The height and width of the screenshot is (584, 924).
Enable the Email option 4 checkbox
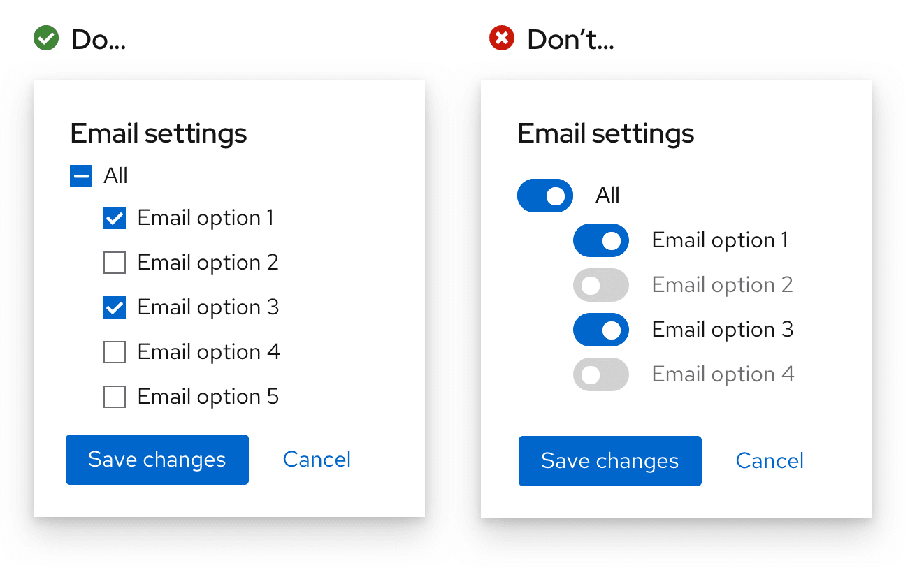[x=115, y=352]
